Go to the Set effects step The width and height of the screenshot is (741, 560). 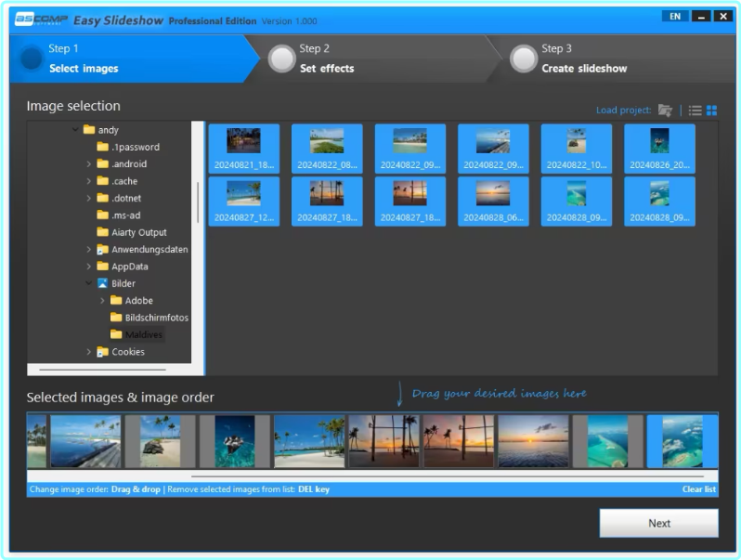click(326, 68)
